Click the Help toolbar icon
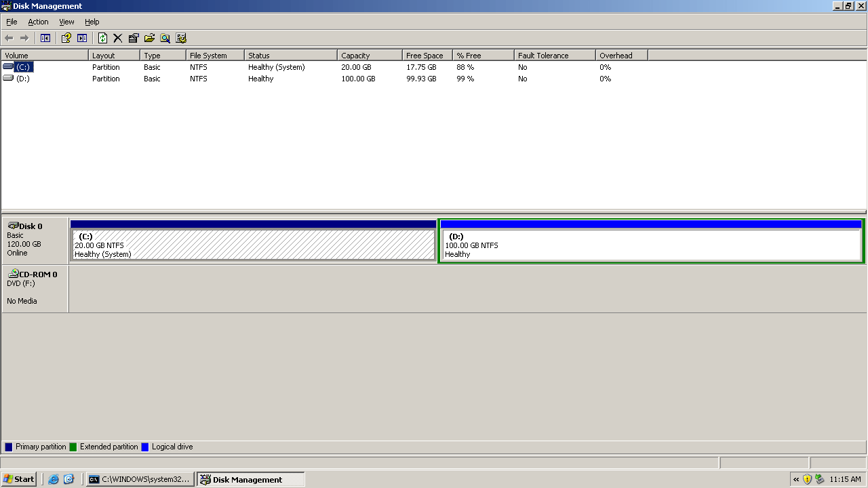This screenshot has height=488, width=868. click(x=66, y=38)
